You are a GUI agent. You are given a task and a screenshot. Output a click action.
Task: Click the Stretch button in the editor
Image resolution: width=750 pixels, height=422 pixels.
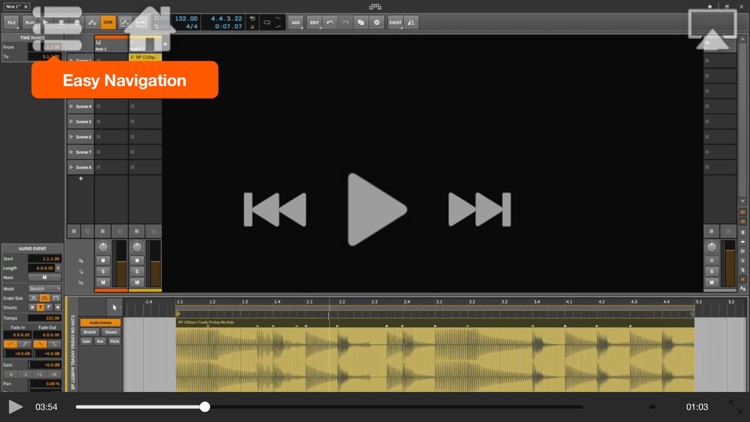89,332
